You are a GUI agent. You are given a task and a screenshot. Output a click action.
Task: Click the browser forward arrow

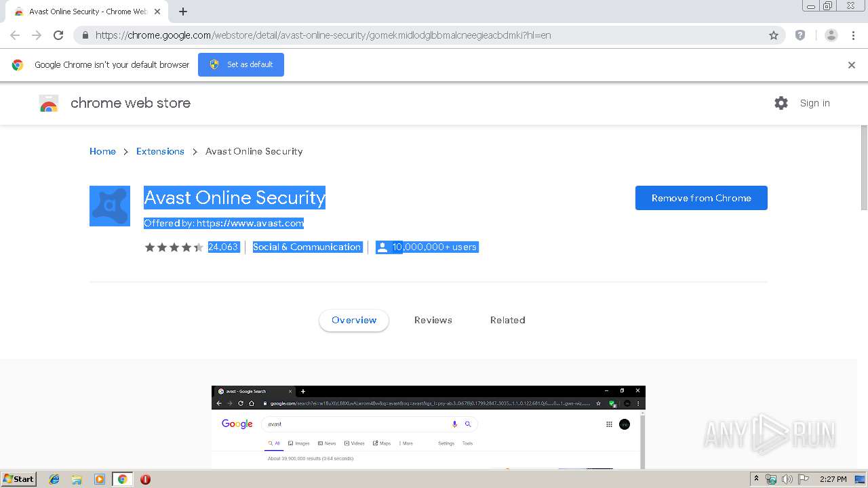[37, 35]
